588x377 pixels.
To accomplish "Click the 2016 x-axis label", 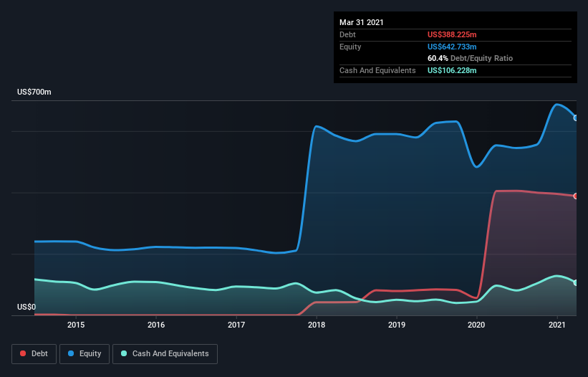I will coord(156,325).
